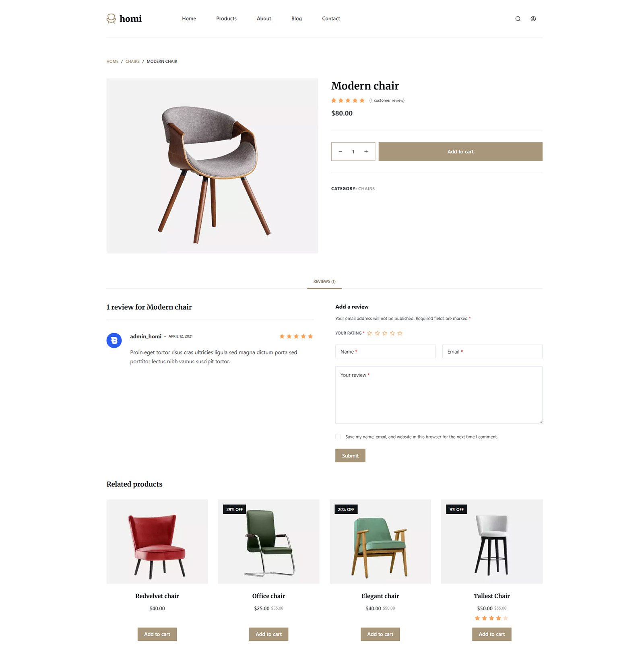Click the Chairs breadcrumb link
This screenshot has width=644, height=655.
[132, 62]
